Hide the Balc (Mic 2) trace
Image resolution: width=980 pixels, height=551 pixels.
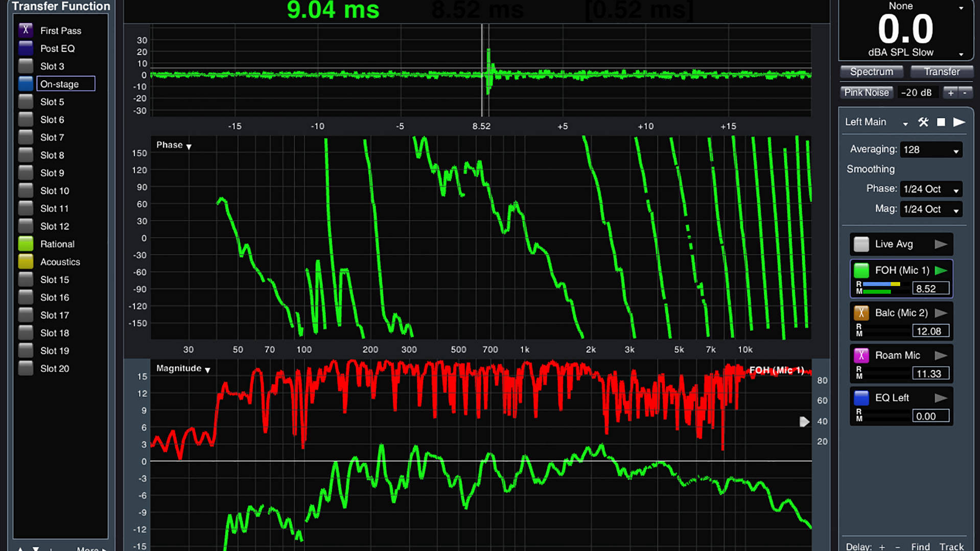[x=861, y=313]
